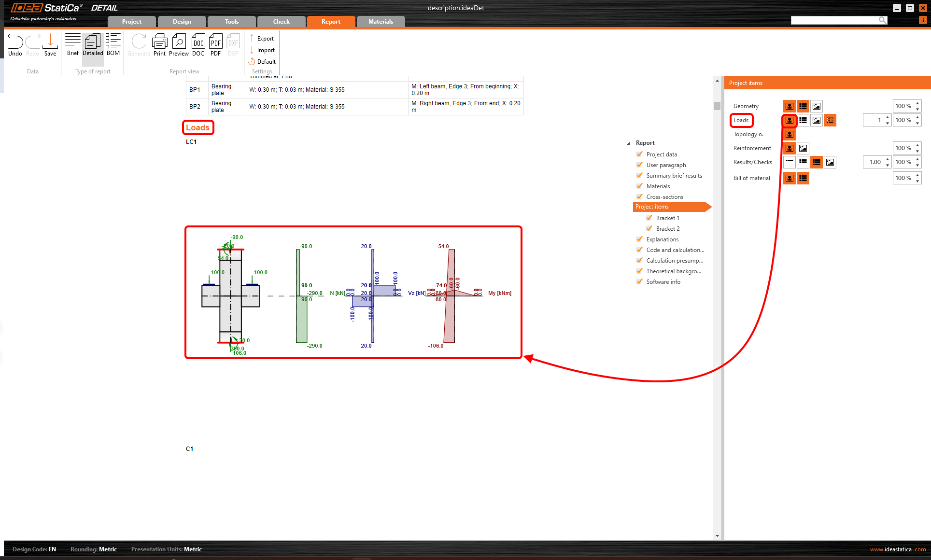Select the Brief report type

click(73, 45)
